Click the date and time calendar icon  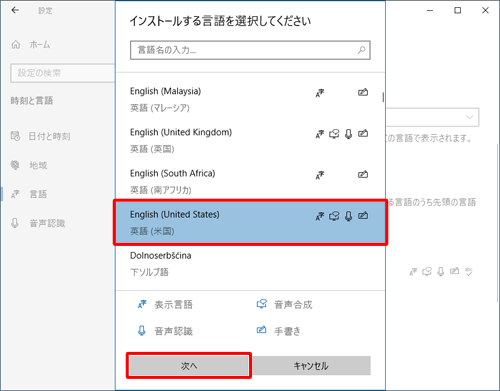coord(15,136)
